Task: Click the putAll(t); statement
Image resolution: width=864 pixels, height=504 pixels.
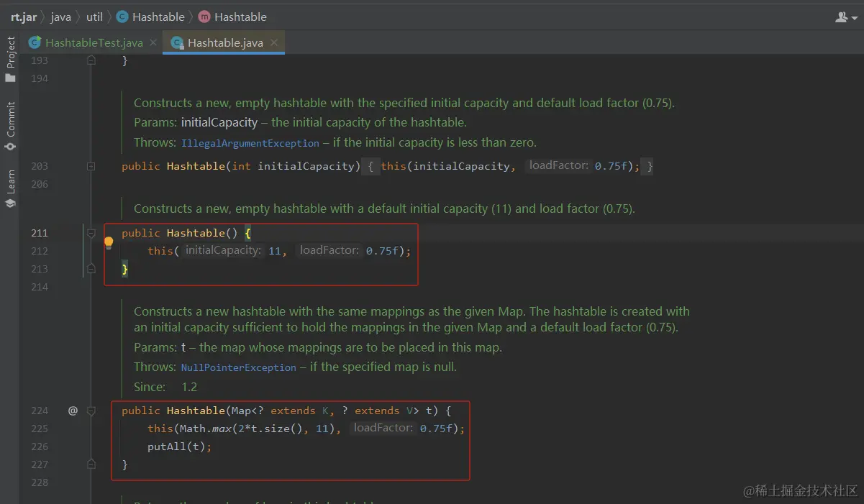Action: [x=180, y=446]
